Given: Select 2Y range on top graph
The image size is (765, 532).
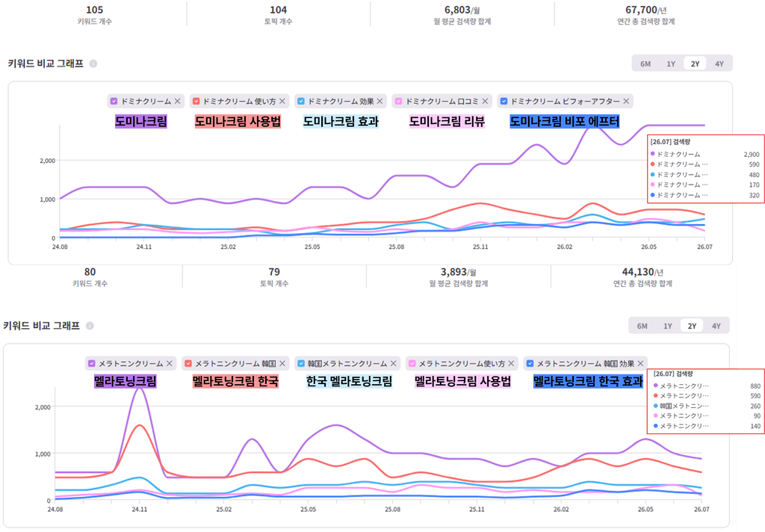Looking at the screenshot, I should click(696, 64).
